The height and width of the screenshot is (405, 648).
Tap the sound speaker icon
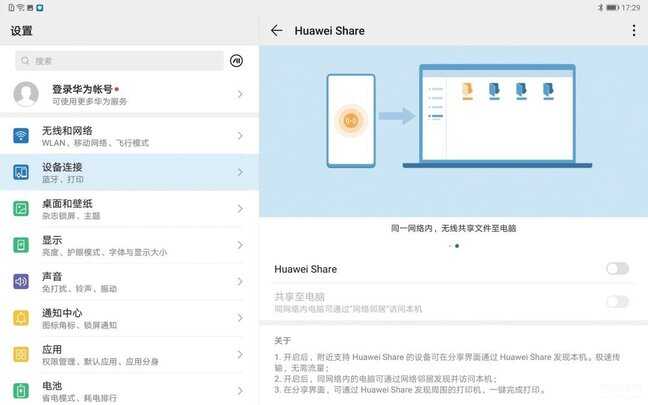(x=21, y=281)
